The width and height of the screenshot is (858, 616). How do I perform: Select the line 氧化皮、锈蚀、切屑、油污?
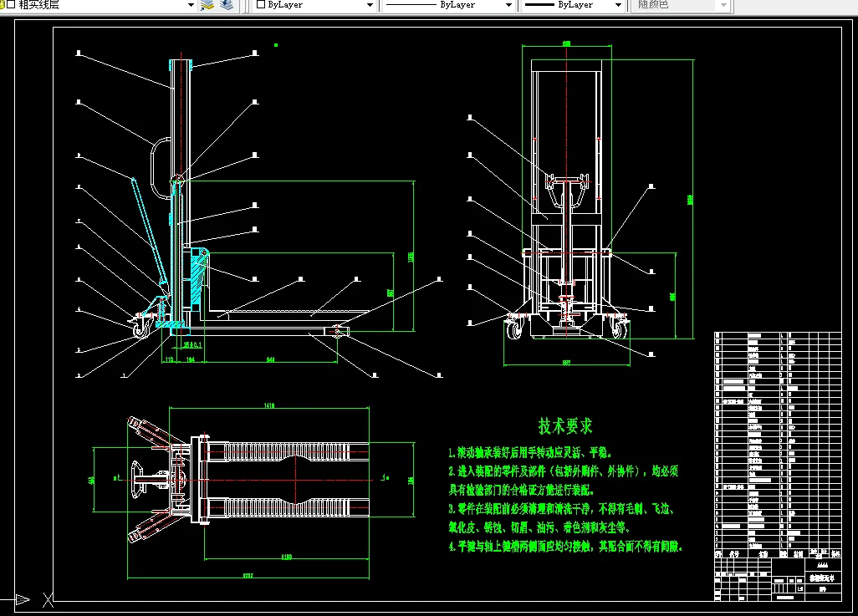click(x=539, y=527)
